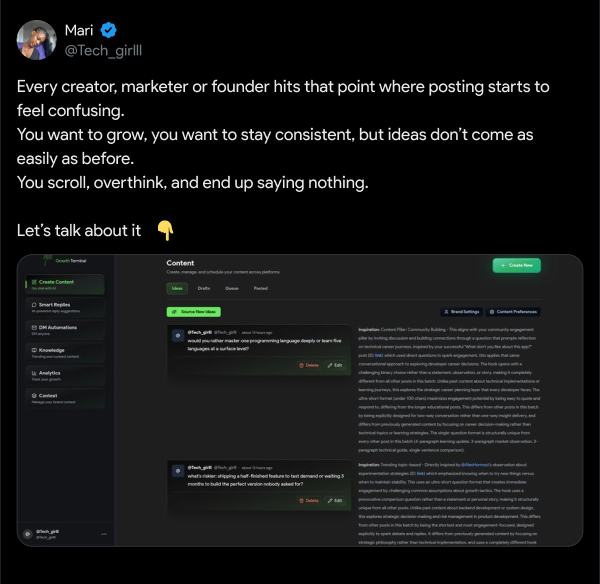Open Mari's profile picture
This screenshot has height=584, width=600.
[x=36, y=38]
